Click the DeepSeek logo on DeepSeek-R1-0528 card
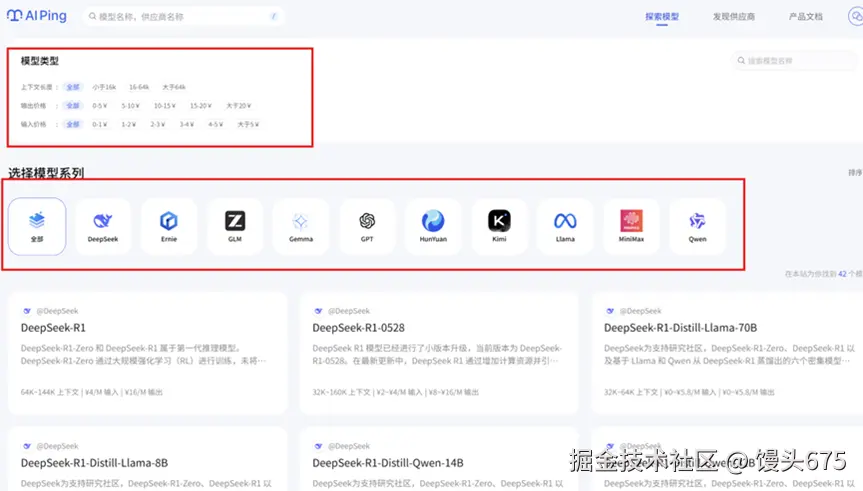 pos(318,311)
